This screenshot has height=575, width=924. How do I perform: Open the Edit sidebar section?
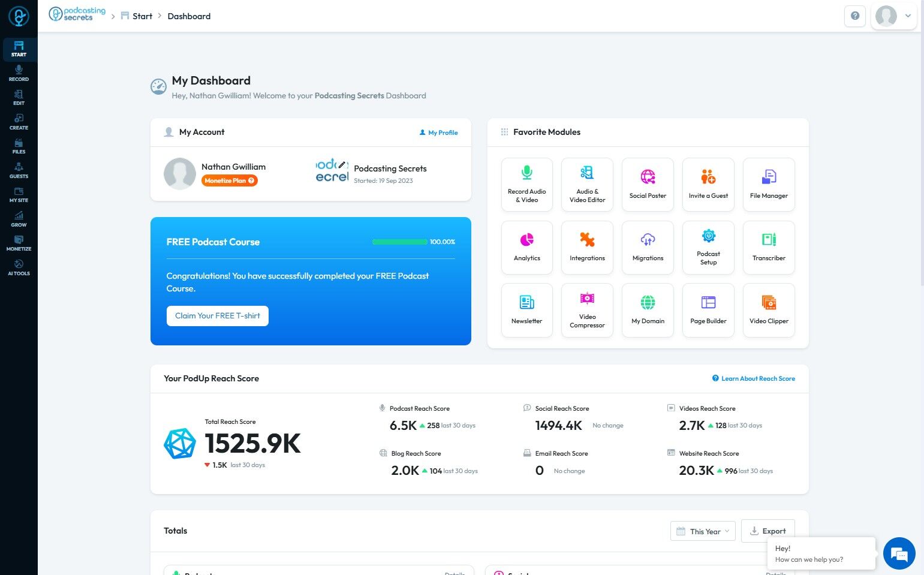click(19, 98)
